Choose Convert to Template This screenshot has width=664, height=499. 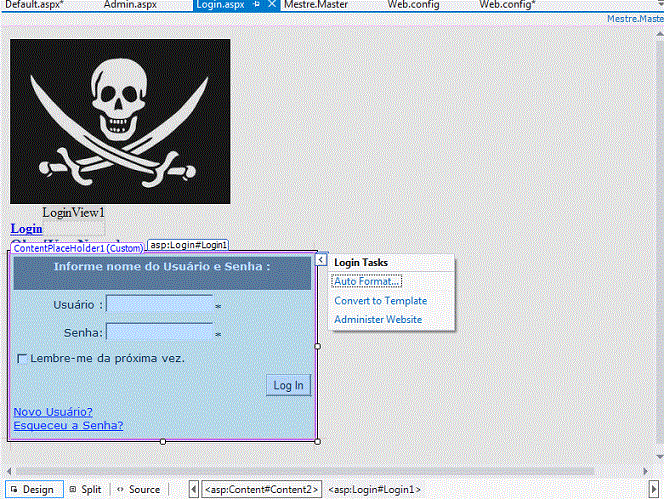[380, 301]
